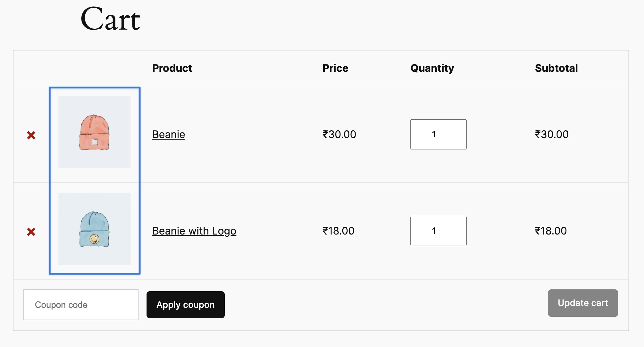Focus the Beanie quantity field

tap(438, 134)
